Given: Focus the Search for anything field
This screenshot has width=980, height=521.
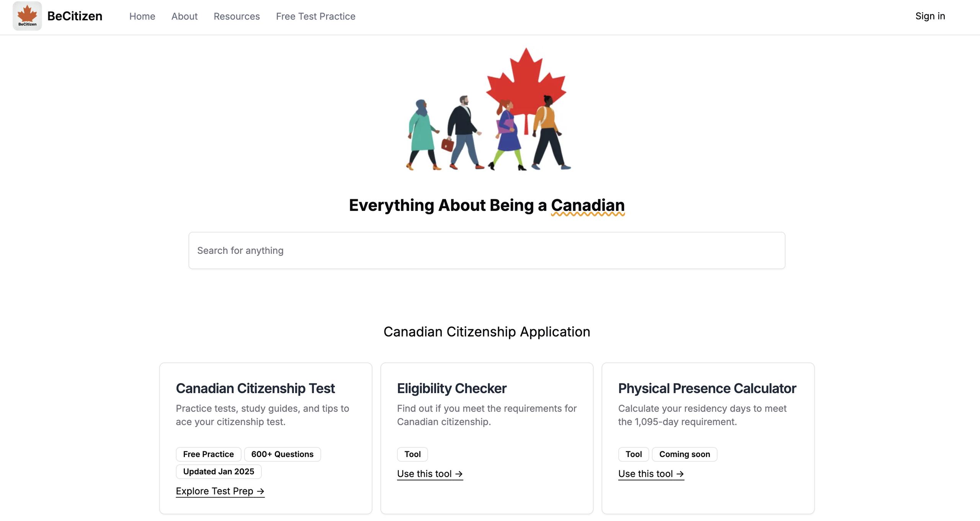Looking at the screenshot, I should coord(487,250).
